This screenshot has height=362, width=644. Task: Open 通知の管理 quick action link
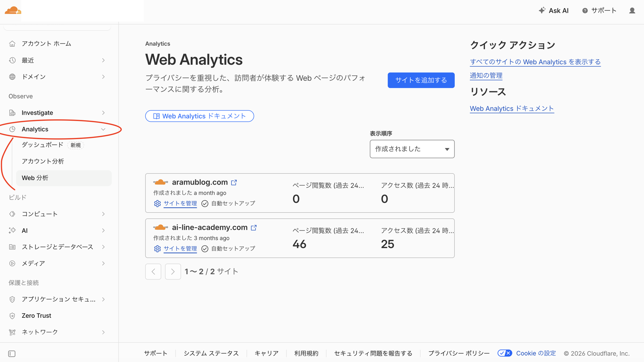click(486, 76)
